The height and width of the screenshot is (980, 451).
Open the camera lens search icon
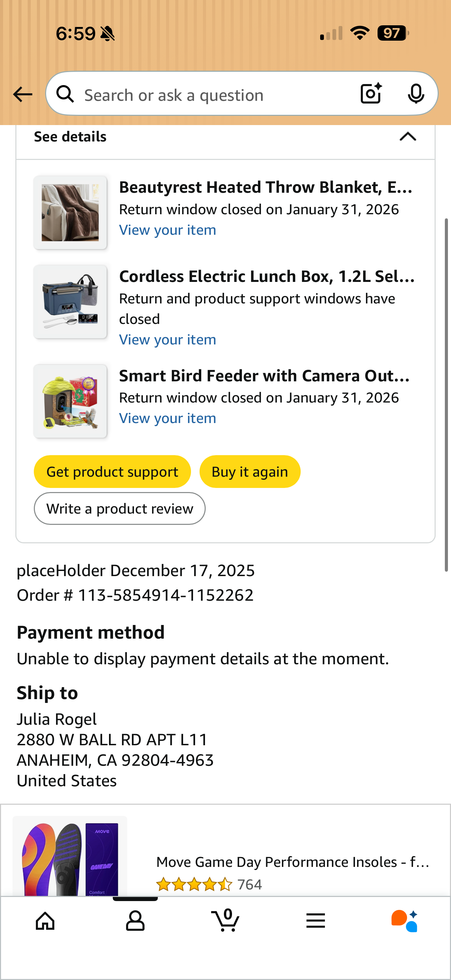tap(371, 94)
